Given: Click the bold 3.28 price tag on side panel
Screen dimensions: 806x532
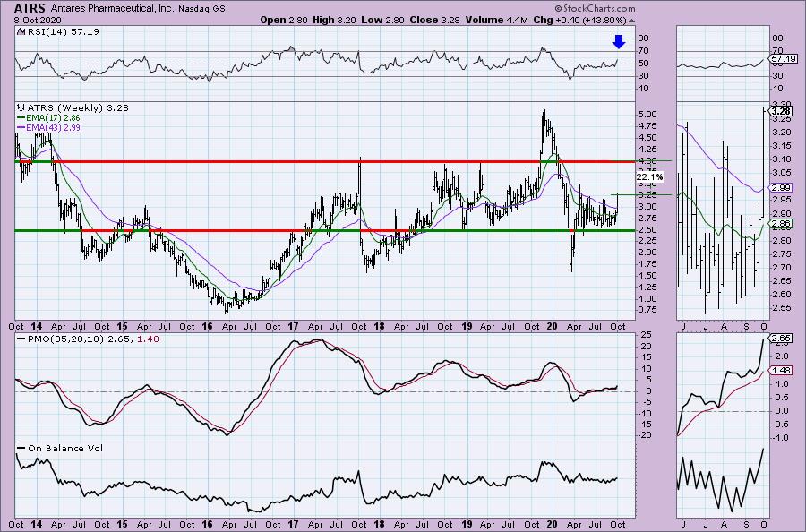Looking at the screenshot, I should click(x=781, y=111).
